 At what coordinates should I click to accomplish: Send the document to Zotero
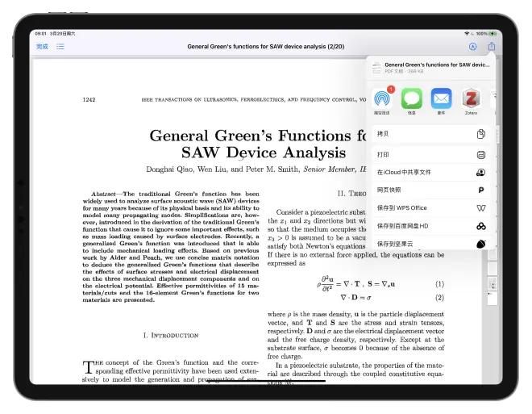pyautogui.click(x=471, y=98)
